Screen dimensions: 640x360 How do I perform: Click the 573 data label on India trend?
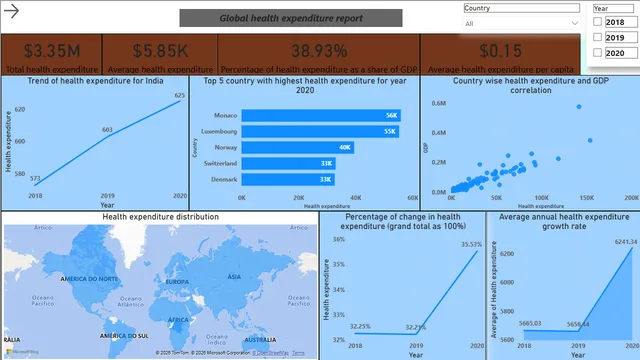pyautogui.click(x=35, y=178)
